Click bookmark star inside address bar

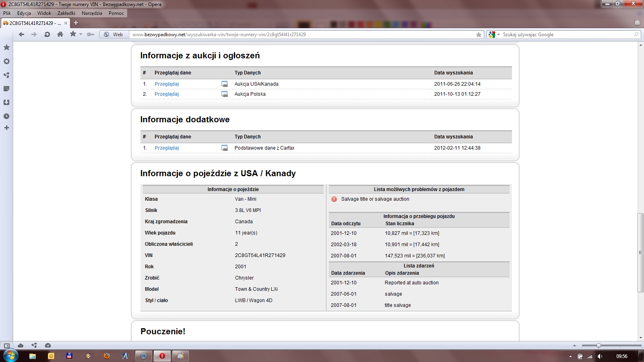click(479, 35)
